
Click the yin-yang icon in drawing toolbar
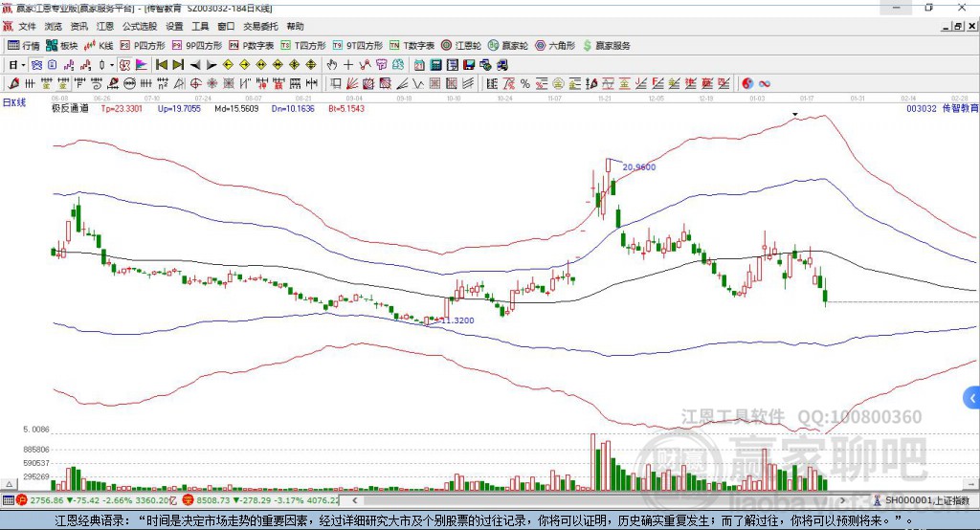point(747,84)
